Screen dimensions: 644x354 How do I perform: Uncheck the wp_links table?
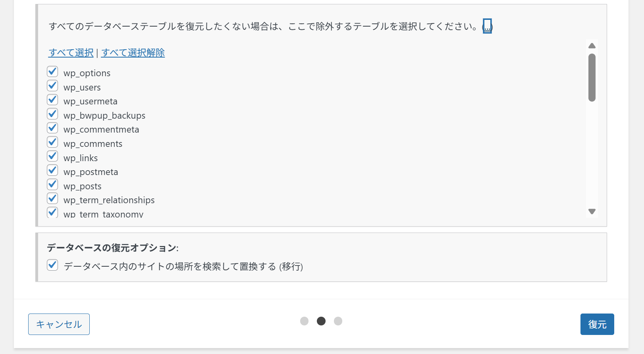(52, 156)
